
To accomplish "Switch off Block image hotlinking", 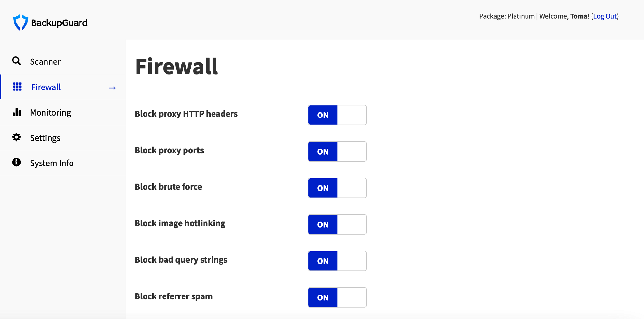I will click(337, 224).
